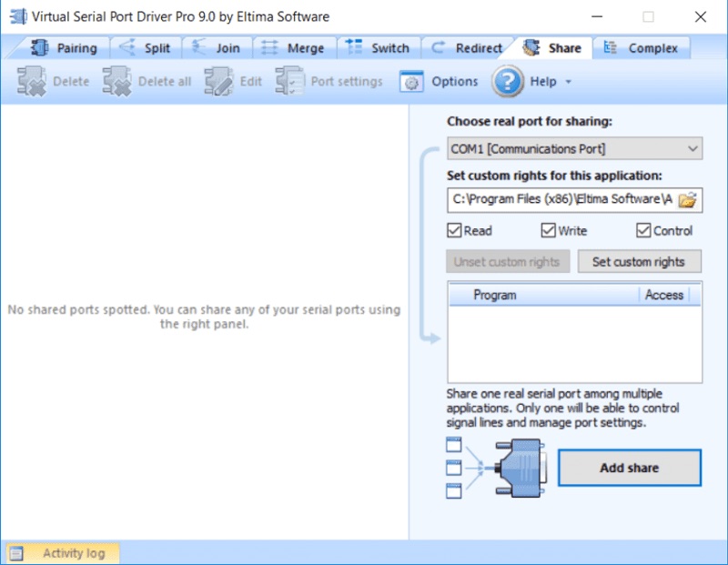The width and height of the screenshot is (728, 565).
Task: Click the Port settings label
Action: tap(347, 81)
